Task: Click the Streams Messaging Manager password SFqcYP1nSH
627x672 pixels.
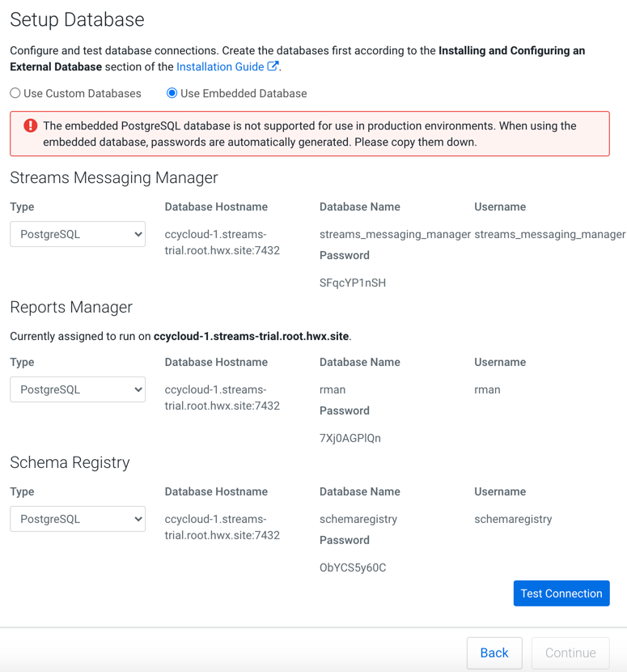Action: pyautogui.click(x=353, y=283)
